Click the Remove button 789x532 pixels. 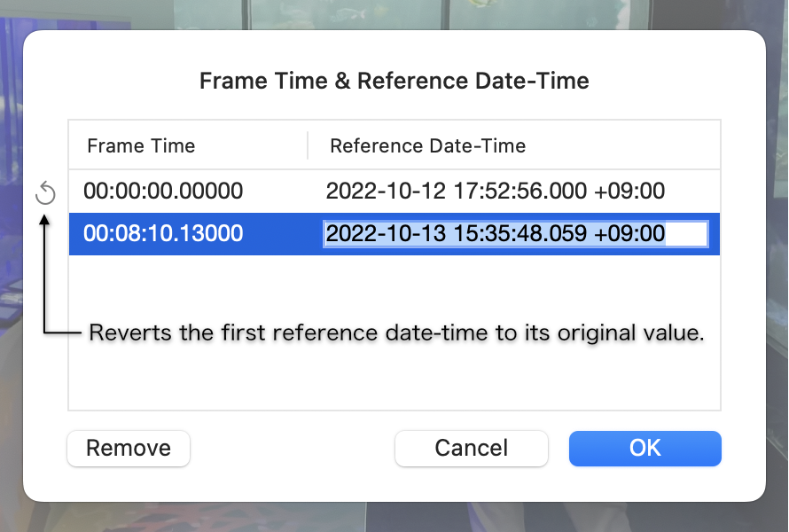129,449
